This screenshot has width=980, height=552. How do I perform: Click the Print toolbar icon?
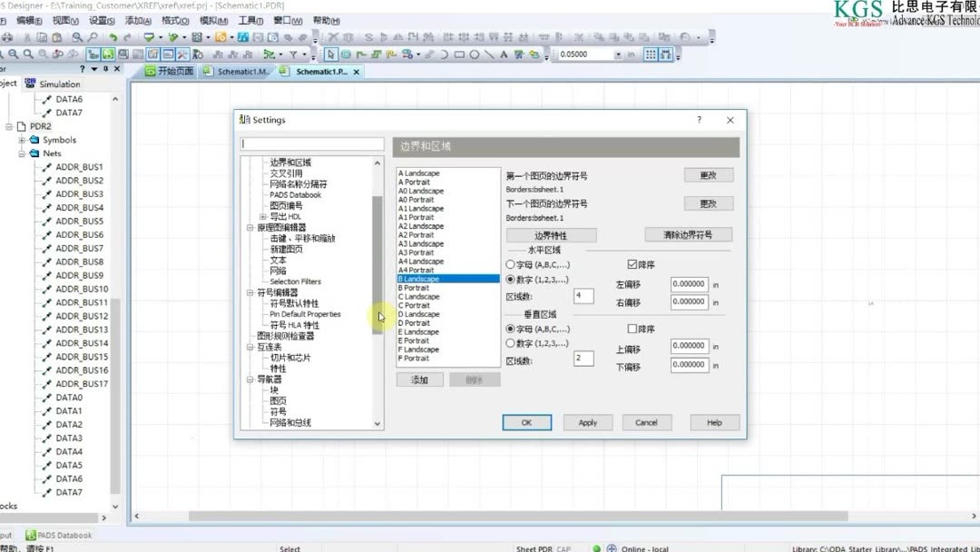7,38
